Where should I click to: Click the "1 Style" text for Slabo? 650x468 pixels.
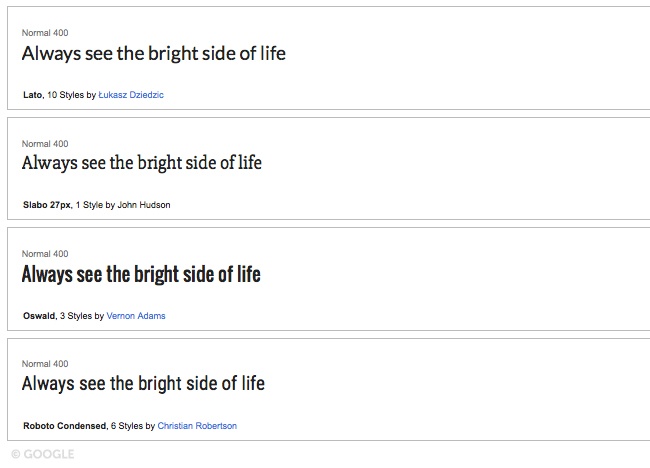pyautogui.click(x=93, y=205)
